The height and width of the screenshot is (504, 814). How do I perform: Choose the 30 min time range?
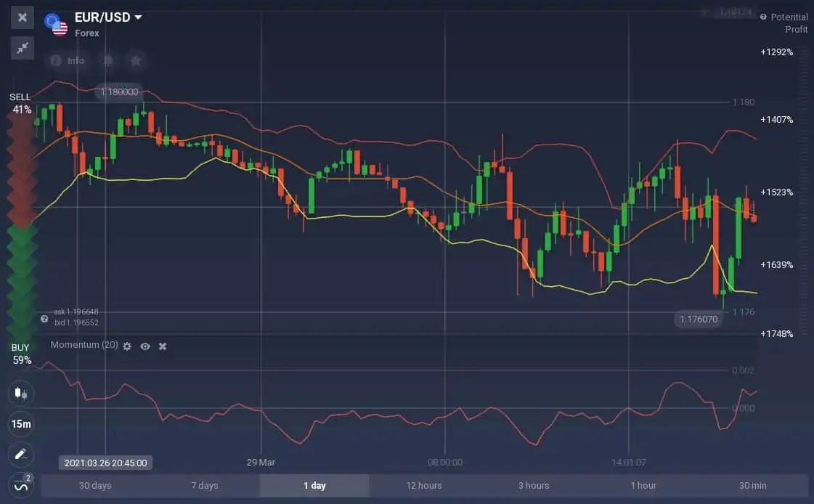[752, 486]
